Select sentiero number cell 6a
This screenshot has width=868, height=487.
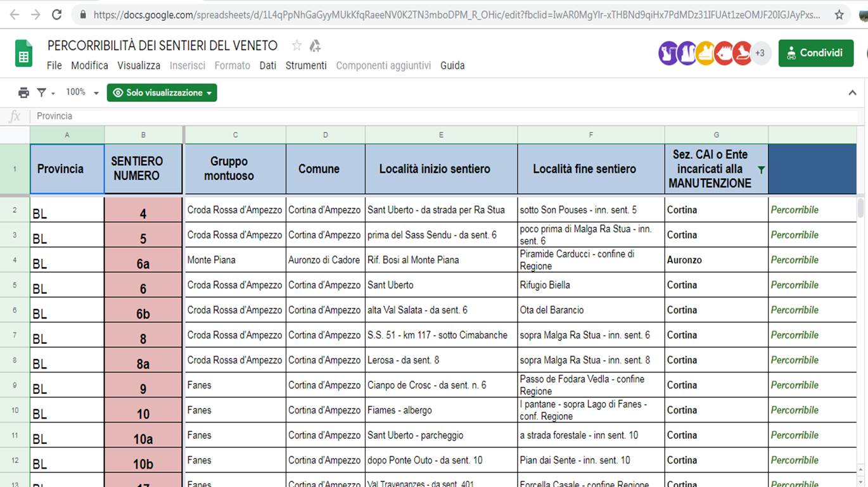(143, 260)
